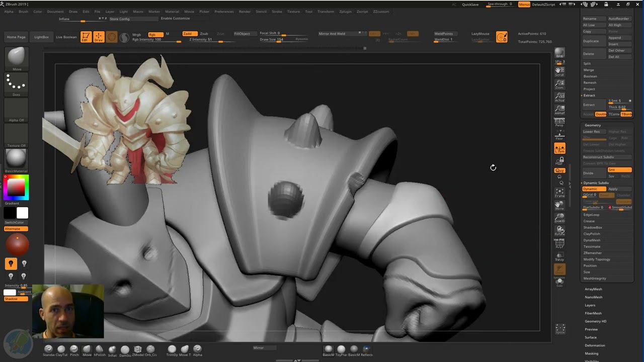
Task: Expand the ArrayMesh subpalette
Action: (593, 289)
